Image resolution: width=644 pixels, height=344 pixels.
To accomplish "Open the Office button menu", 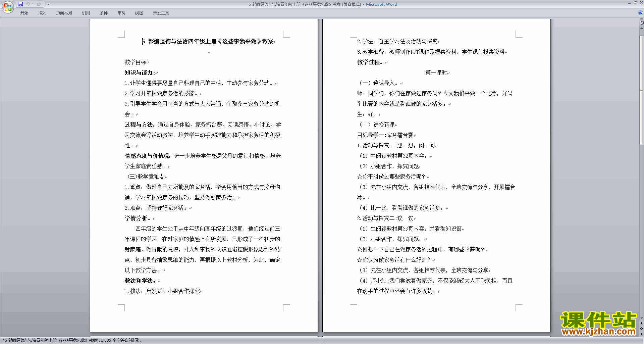I will pos(7,7).
